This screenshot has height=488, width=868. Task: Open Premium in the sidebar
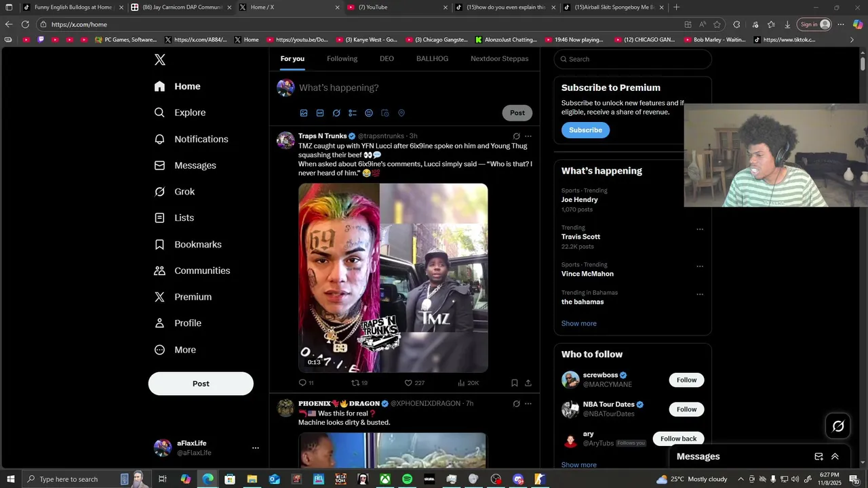(183, 297)
